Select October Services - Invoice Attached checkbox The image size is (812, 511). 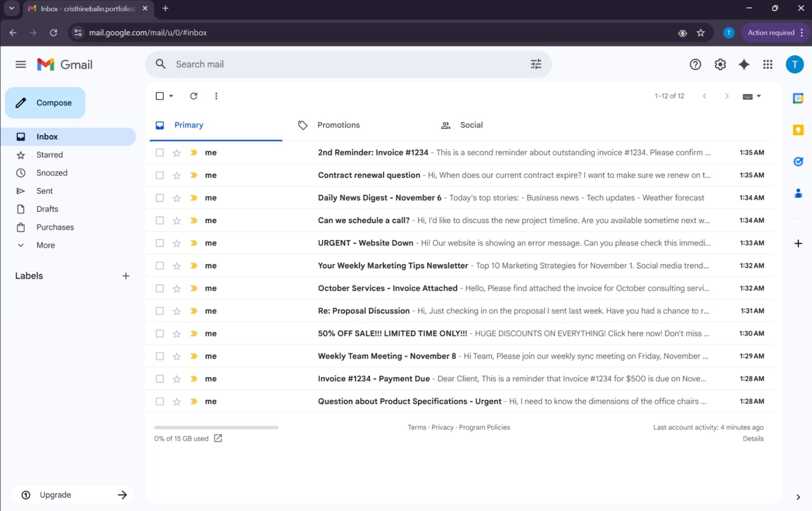[160, 288]
